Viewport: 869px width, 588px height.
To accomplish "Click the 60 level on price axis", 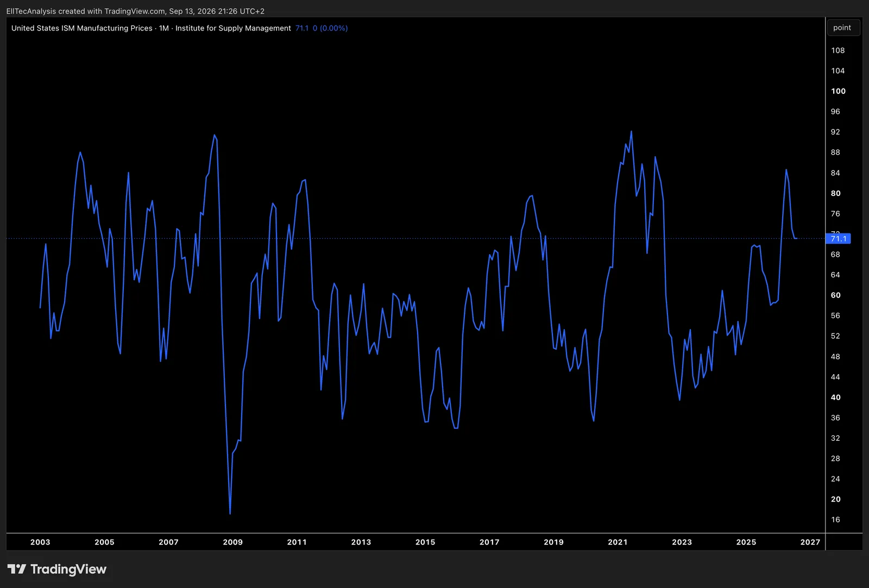I will point(836,295).
